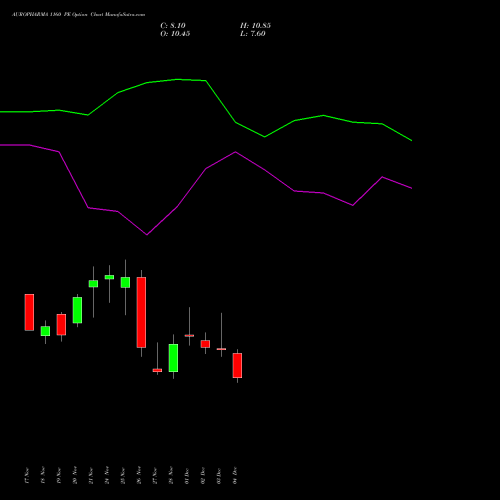Screen dimensions: 500x500
Task: Click the 25 Nov date label
Action: click(x=123, y=475)
